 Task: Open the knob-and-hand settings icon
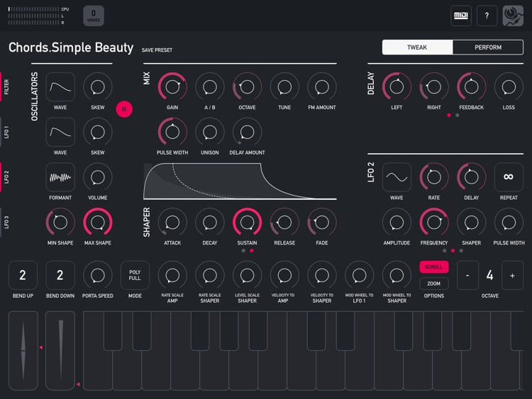(x=513, y=16)
